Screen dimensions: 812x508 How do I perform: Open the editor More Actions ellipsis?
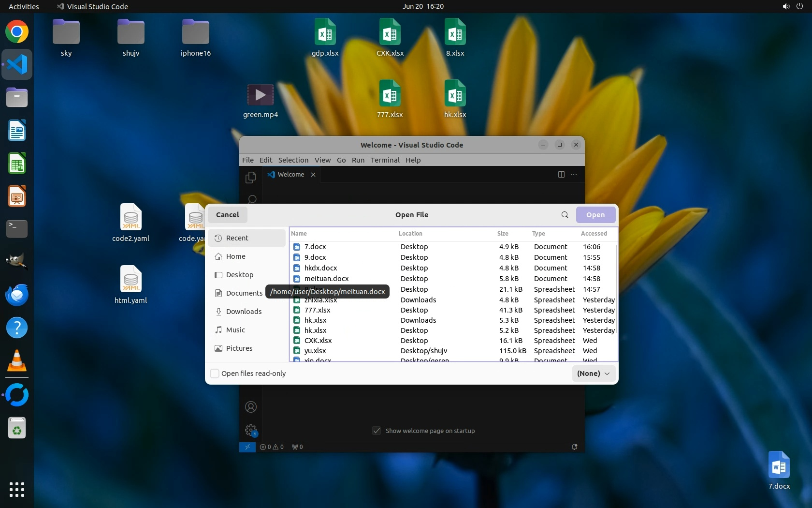point(574,175)
